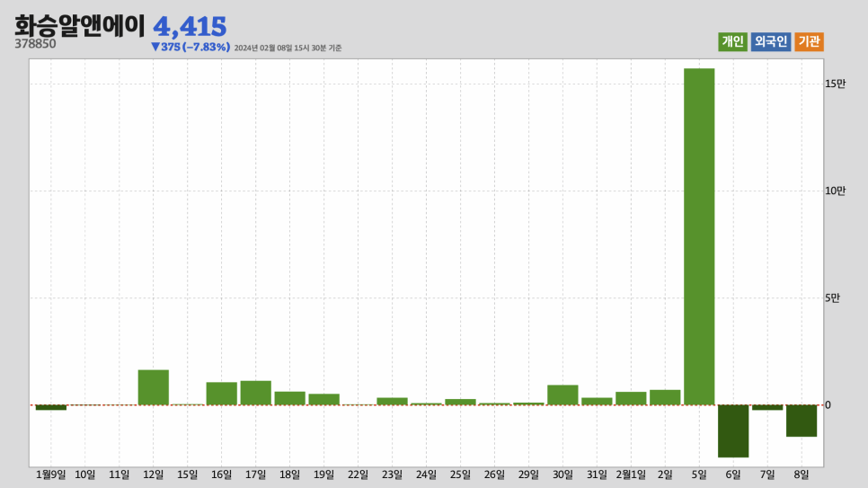Image resolution: width=868 pixels, height=488 pixels.
Task: Click the bar for 25일
Action: [x=461, y=402]
